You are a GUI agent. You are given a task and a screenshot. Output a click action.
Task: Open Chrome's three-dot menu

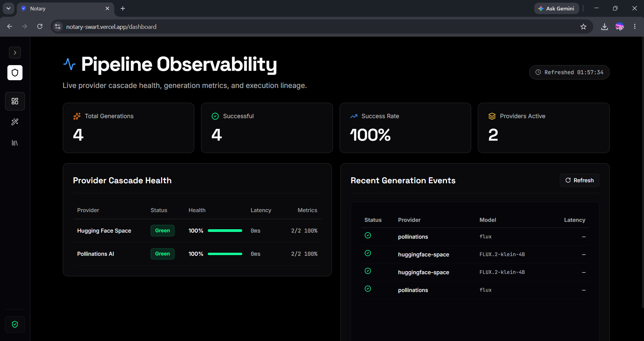(x=635, y=27)
